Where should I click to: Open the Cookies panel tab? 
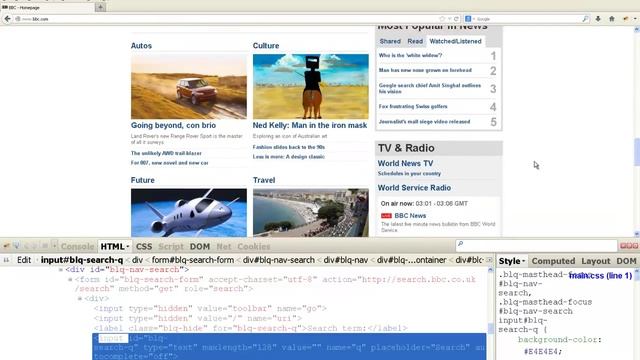[x=253, y=247]
